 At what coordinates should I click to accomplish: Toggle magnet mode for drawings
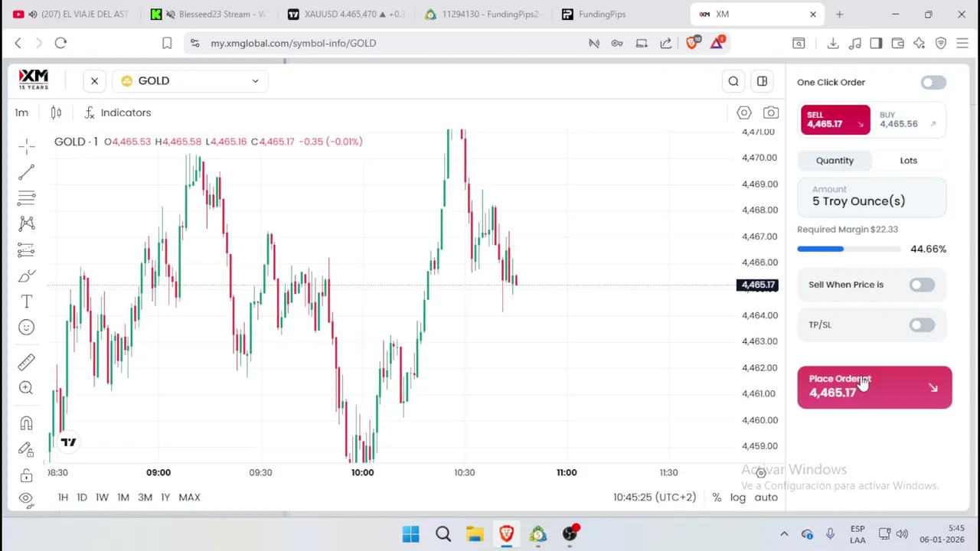click(x=26, y=423)
